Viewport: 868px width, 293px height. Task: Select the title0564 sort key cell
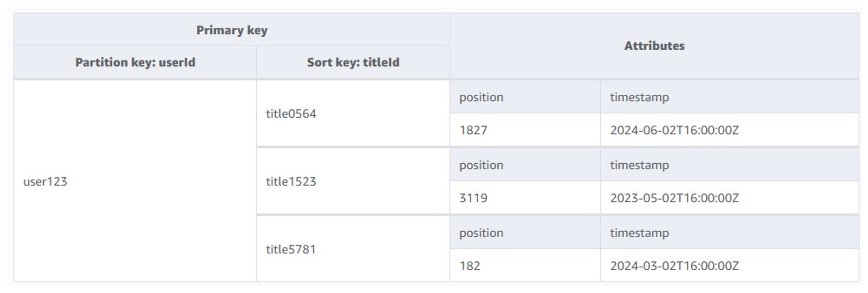pos(353,114)
